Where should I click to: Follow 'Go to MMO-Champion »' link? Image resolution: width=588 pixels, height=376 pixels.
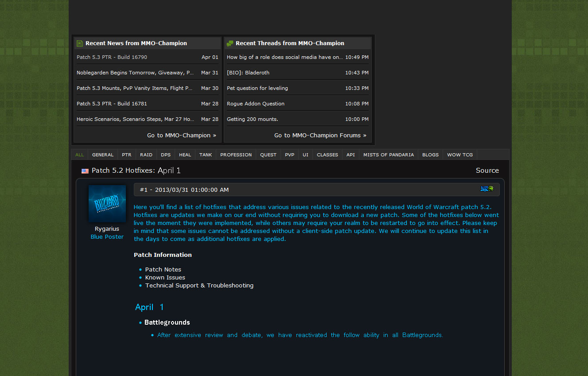[x=182, y=136]
